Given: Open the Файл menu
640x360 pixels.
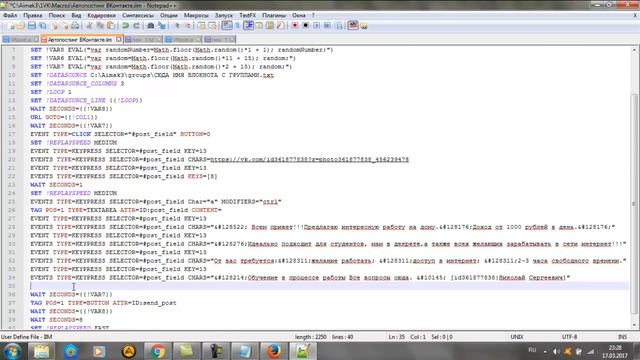Looking at the screenshot, I should [x=10, y=15].
